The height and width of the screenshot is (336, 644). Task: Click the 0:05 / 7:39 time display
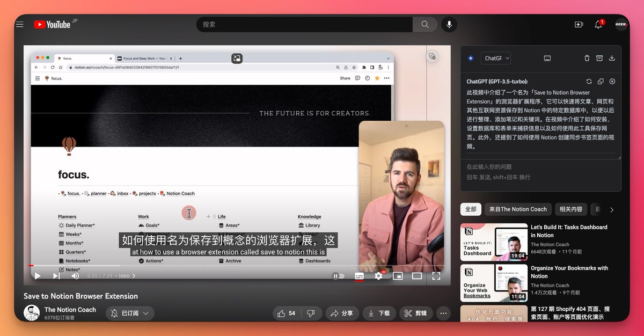point(101,276)
